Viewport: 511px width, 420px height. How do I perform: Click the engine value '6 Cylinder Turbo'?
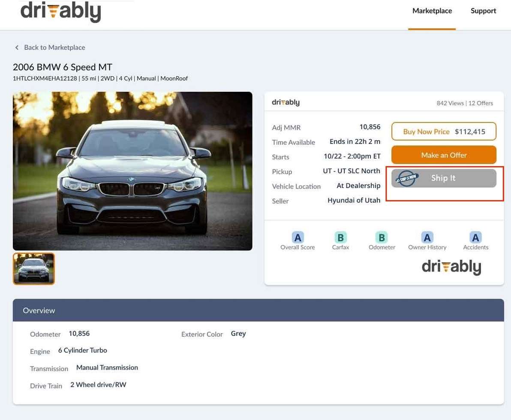pos(82,350)
